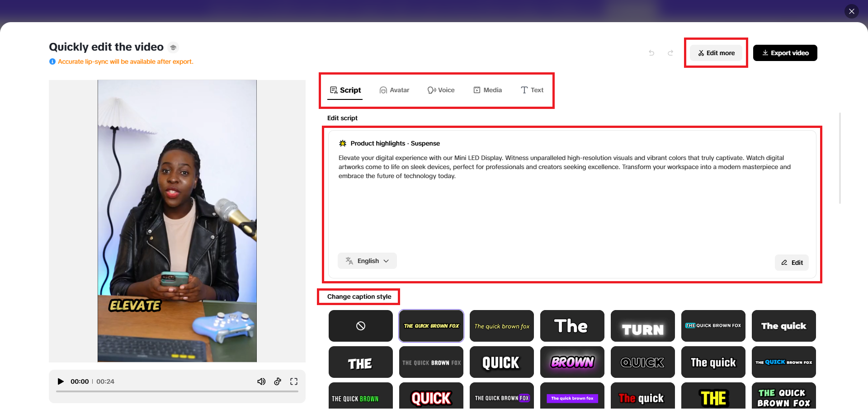The image size is (868, 414).
Task: Switch to the Media tab
Action: click(x=487, y=90)
